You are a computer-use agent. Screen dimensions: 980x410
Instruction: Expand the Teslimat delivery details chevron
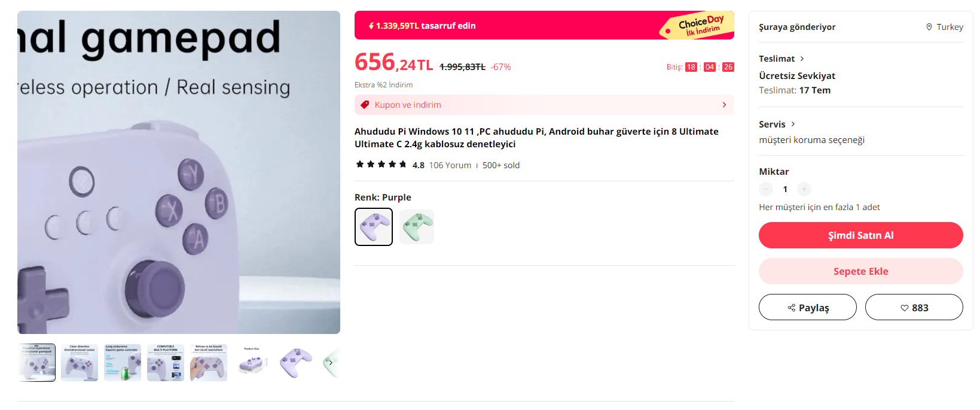[x=802, y=59]
